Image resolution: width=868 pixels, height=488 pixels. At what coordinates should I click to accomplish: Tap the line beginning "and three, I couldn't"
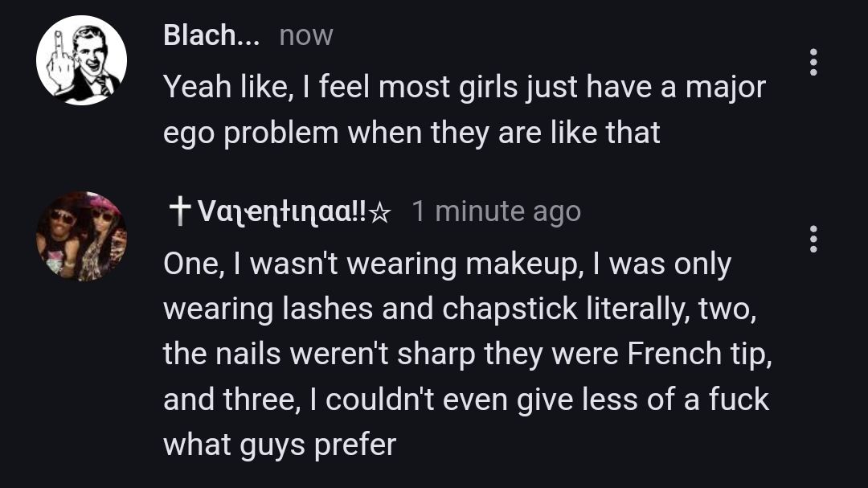coord(466,400)
